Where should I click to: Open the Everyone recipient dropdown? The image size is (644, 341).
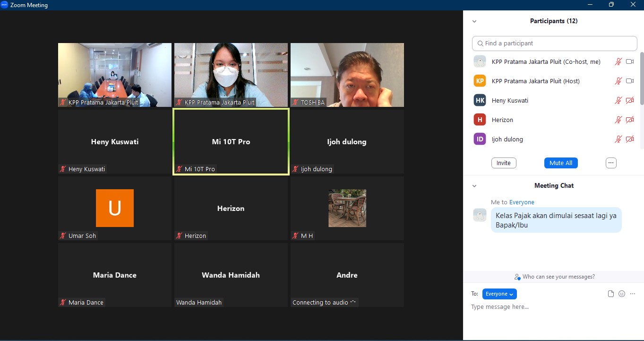[x=499, y=294]
